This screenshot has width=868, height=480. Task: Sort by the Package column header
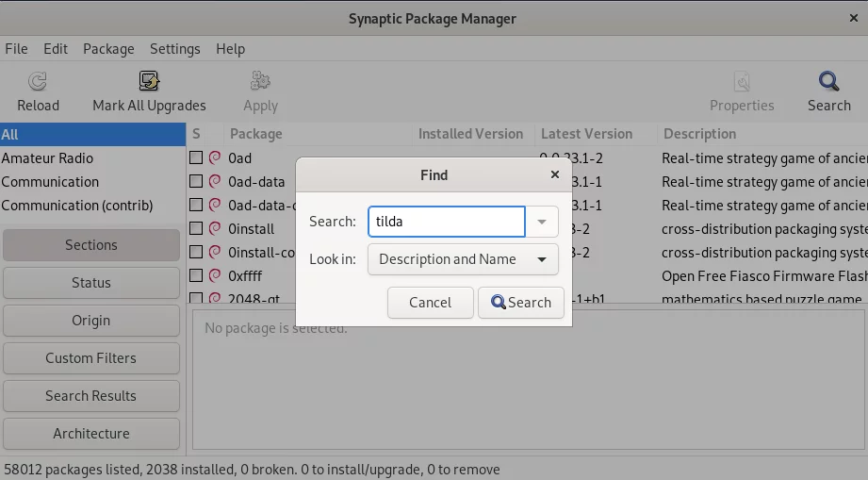(x=318, y=134)
